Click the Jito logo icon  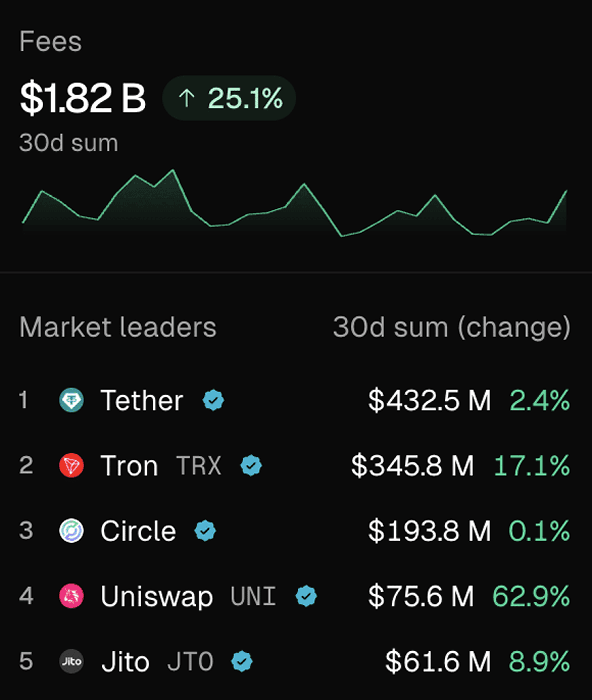71,661
